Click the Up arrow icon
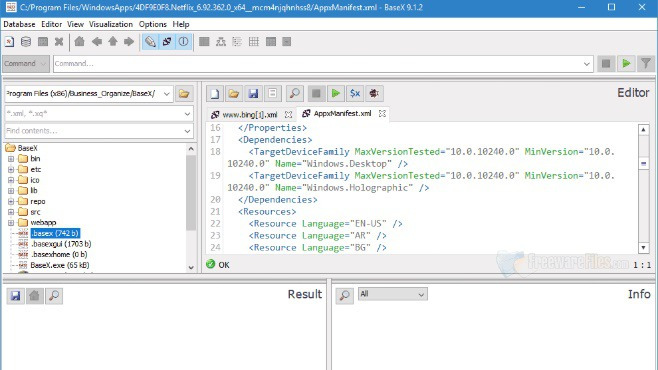The width and height of the screenshot is (658, 370). [113, 42]
